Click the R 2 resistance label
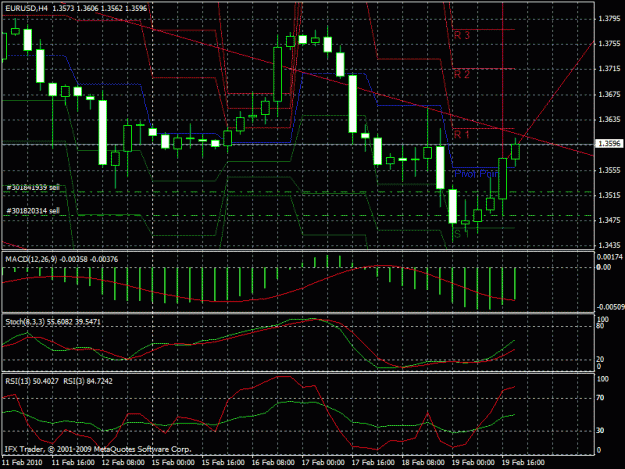The width and height of the screenshot is (625, 469). [x=462, y=74]
